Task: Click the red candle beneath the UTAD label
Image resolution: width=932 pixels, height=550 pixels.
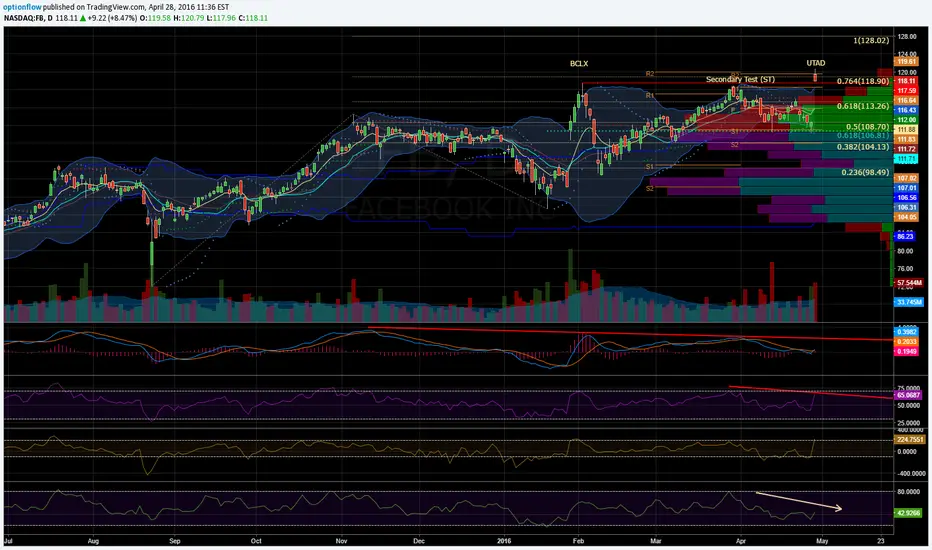Action: (815, 76)
